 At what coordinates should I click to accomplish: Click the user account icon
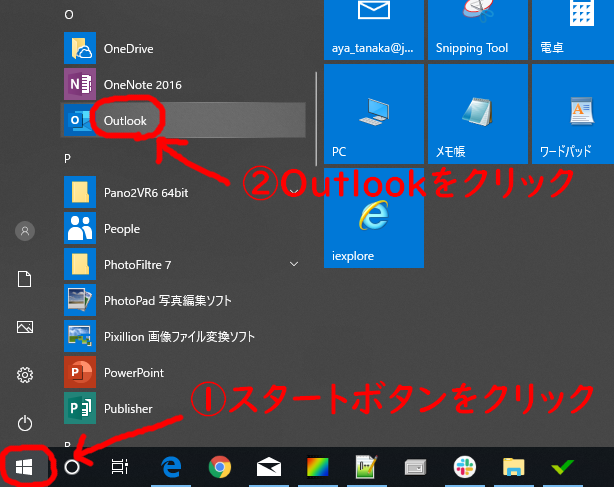(x=25, y=231)
